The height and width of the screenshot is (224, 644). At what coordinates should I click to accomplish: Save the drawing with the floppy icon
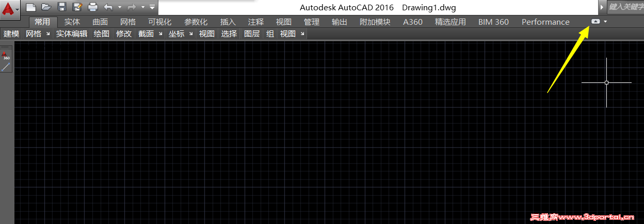click(x=62, y=7)
